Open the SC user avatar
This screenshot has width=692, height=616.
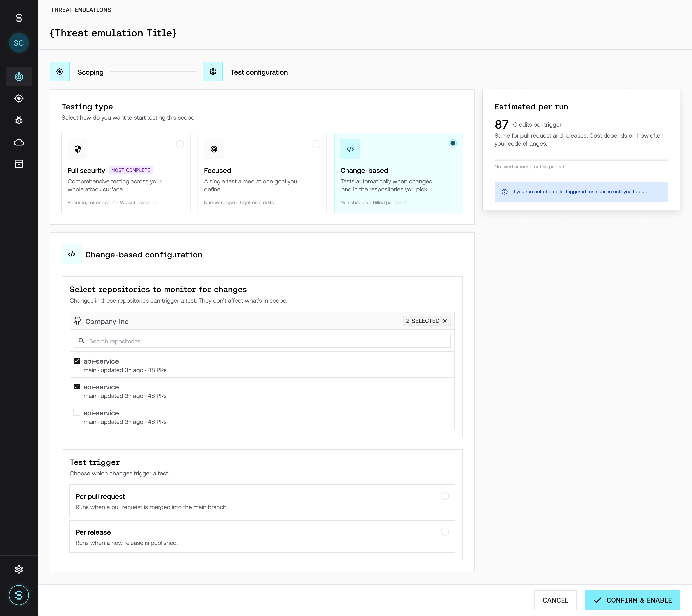click(19, 43)
